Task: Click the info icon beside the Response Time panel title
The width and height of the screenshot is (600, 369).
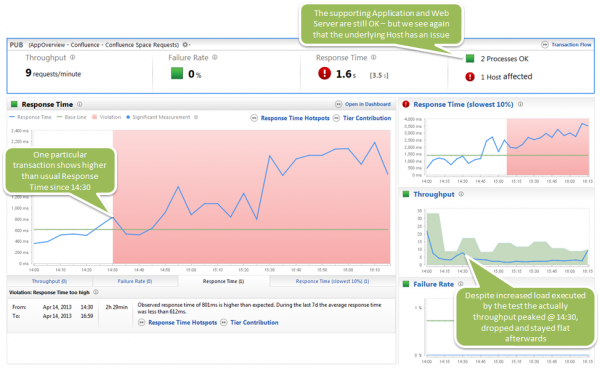Action: pyautogui.click(x=80, y=104)
